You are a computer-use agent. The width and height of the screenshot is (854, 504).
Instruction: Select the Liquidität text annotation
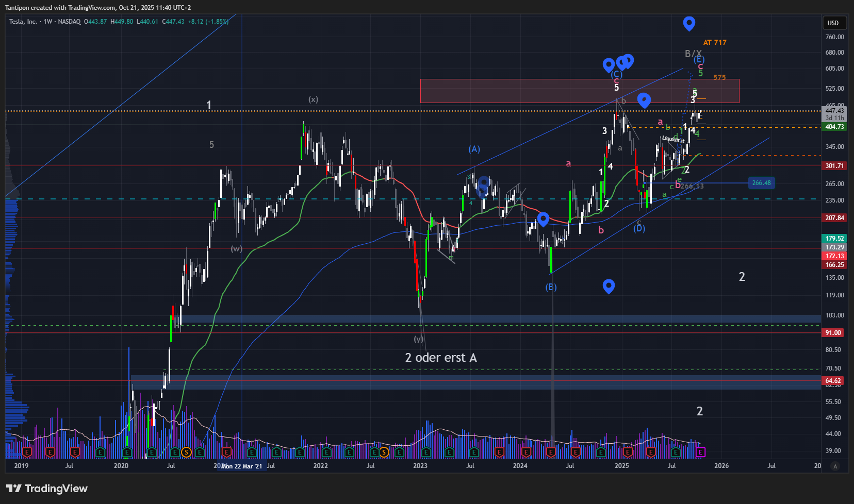pyautogui.click(x=673, y=139)
